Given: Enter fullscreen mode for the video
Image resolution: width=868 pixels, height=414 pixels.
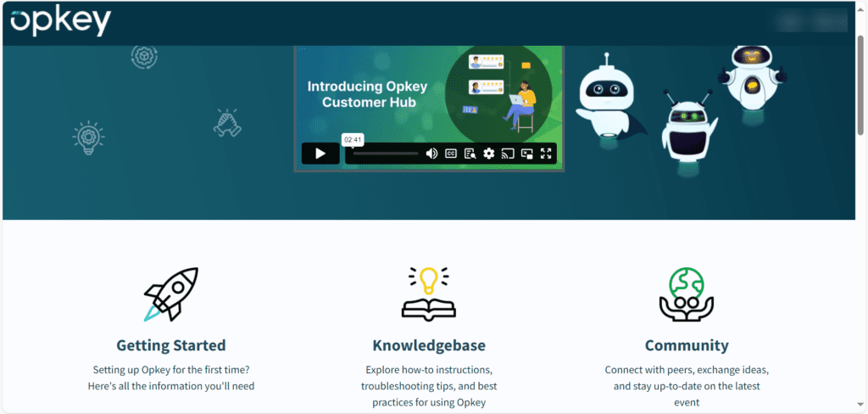Looking at the screenshot, I should point(546,154).
